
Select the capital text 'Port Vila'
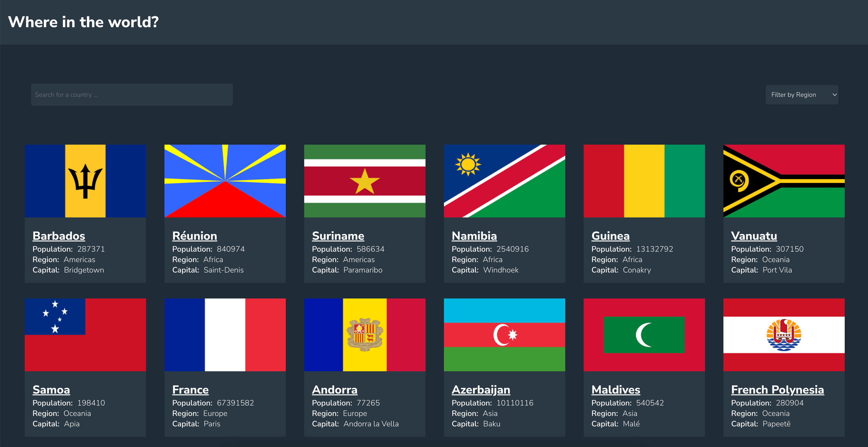pos(777,270)
